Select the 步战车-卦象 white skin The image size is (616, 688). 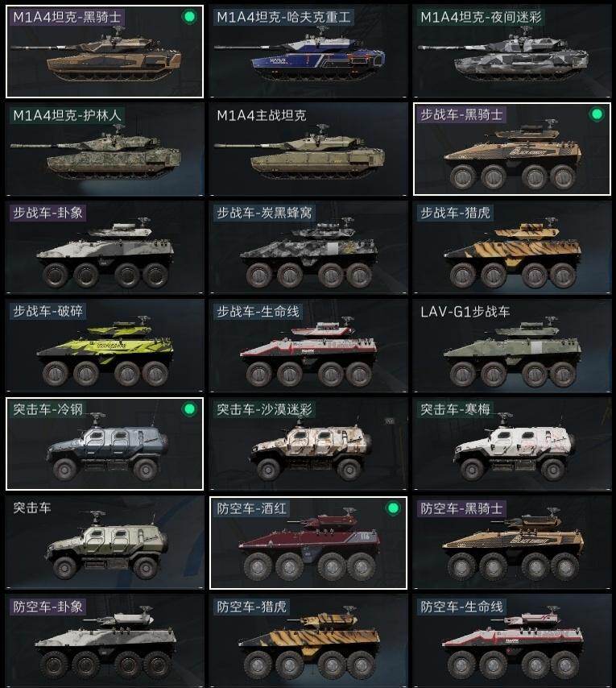click(105, 247)
